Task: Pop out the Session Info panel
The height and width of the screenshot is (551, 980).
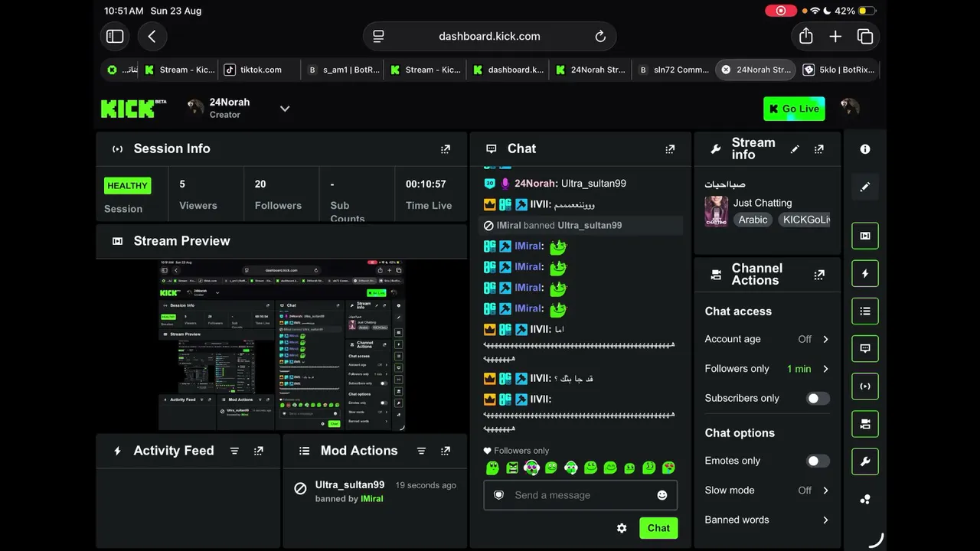Action: [x=446, y=149]
